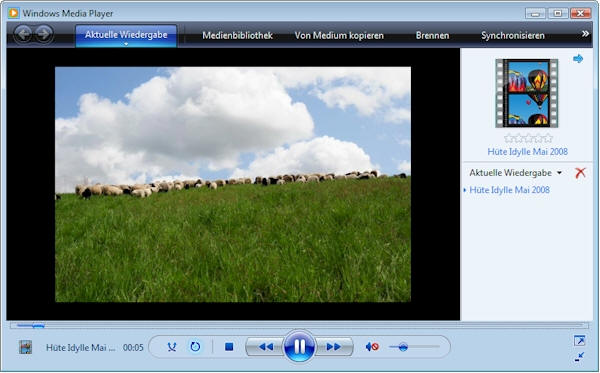Minimize the Windows Media Player window
This screenshot has width=600, height=373.
(535, 13)
